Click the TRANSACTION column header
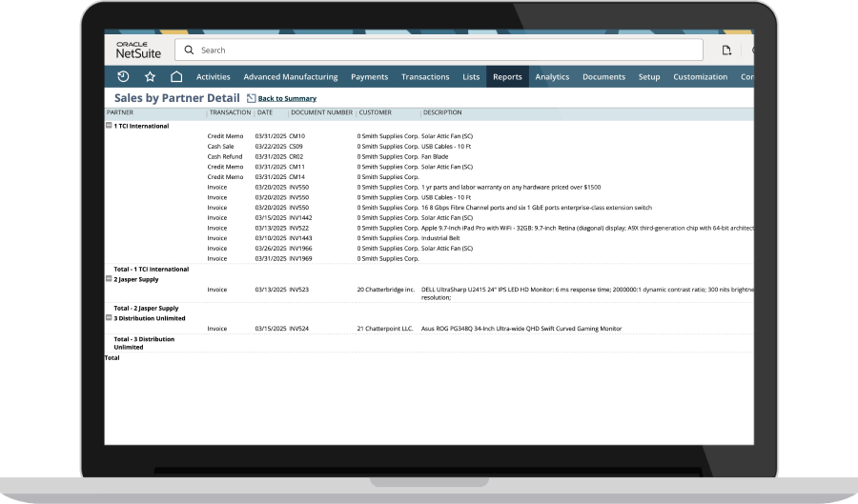The image size is (858, 504). (x=230, y=112)
